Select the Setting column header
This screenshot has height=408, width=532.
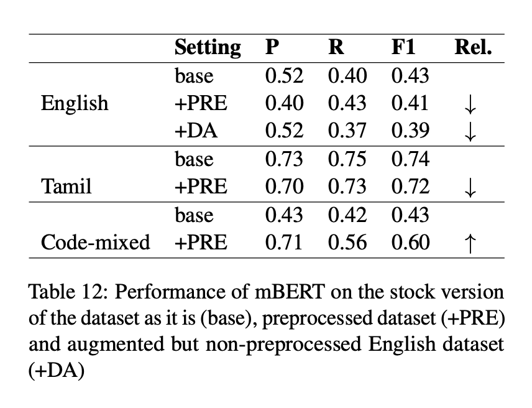(x=208, y=48)
